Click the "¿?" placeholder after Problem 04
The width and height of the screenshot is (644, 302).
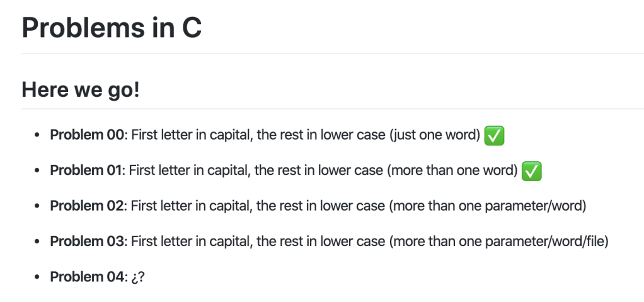139,276
